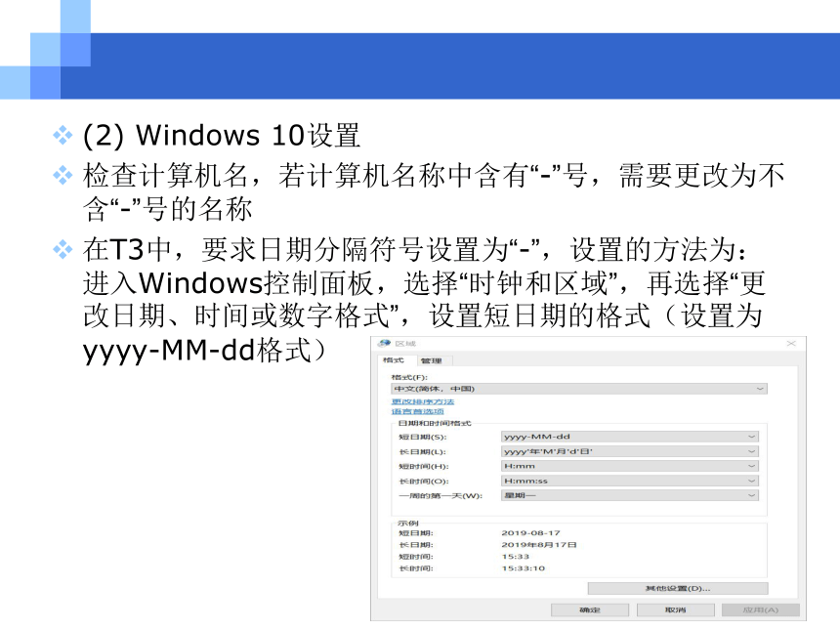
Task: Click the bullet icon beside (2) Windows 10设置
Action: [x=63, y=135]
